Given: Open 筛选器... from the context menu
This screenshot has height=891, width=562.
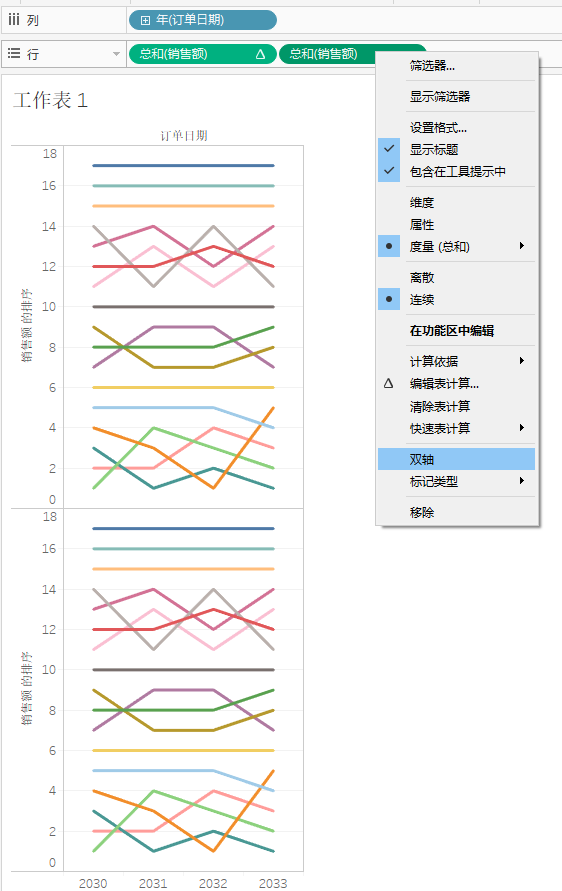Looking at the screenshot, I should pos(457,66).
